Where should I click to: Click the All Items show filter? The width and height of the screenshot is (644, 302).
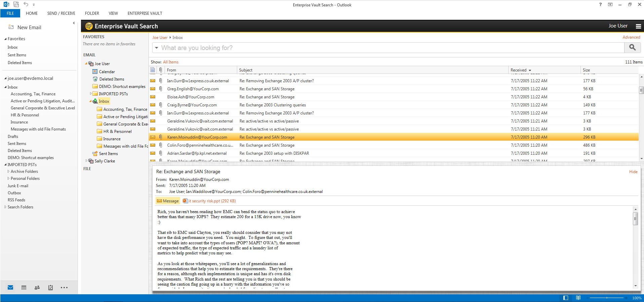coord(171,62)
